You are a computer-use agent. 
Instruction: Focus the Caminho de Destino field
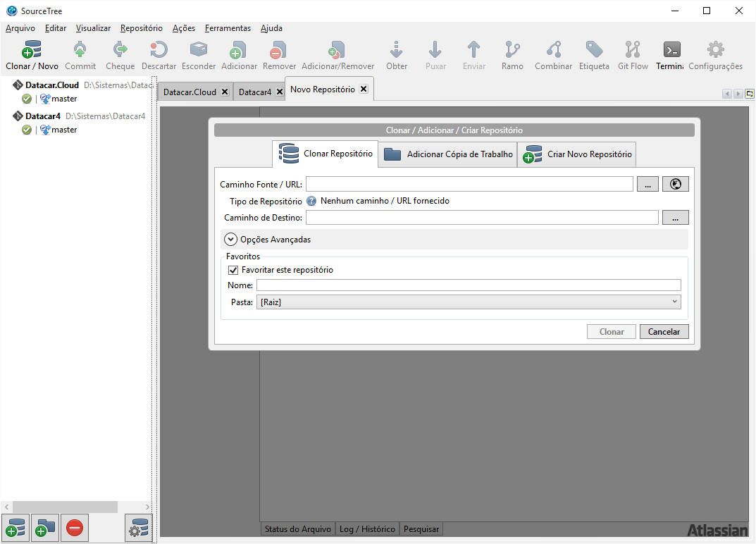coord(482,218)
